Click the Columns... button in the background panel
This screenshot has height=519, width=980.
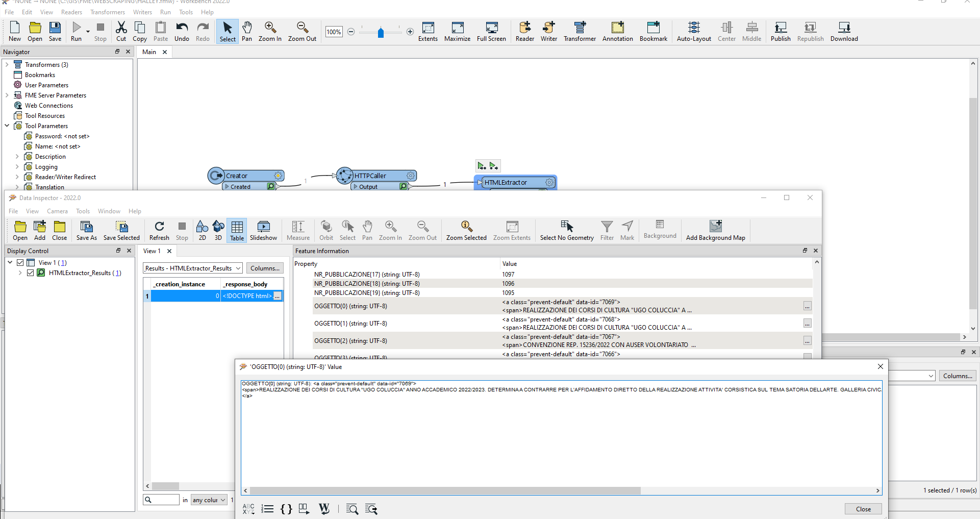958,376
